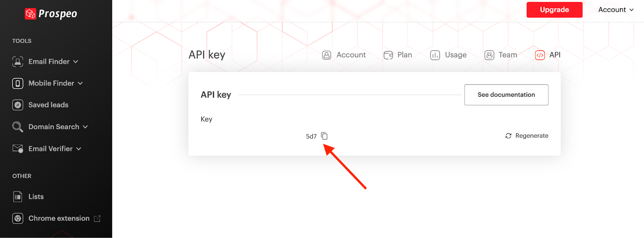Copy the API key with the copy icon
This screenshot has width=644, height=238.
click(x=324, y=136)
